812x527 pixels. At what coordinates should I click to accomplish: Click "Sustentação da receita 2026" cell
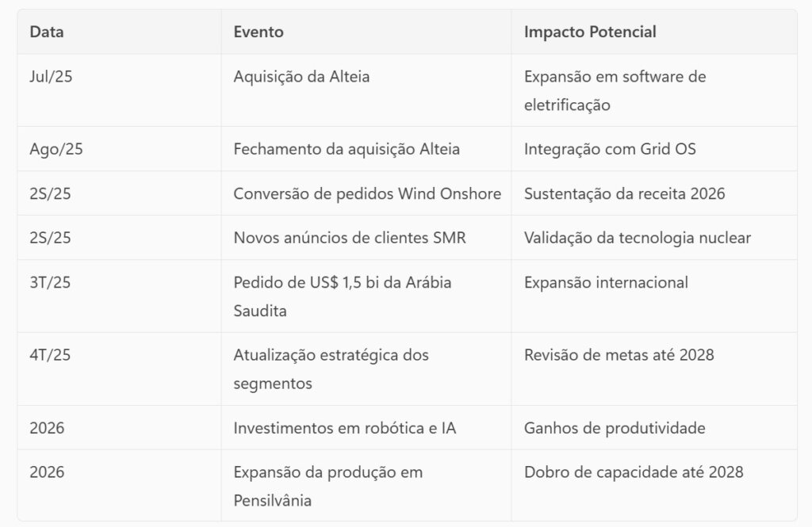624,193
